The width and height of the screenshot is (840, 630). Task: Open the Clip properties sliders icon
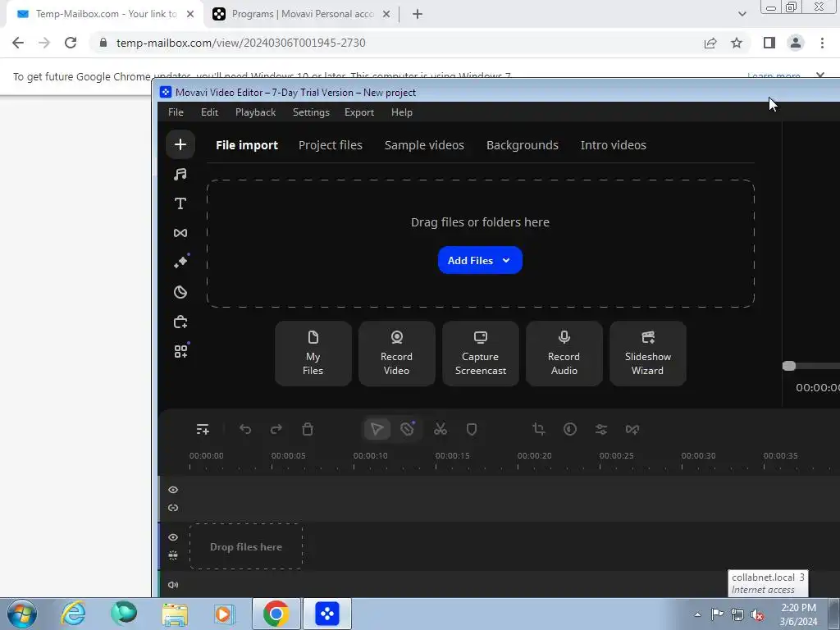click(601, 429)
